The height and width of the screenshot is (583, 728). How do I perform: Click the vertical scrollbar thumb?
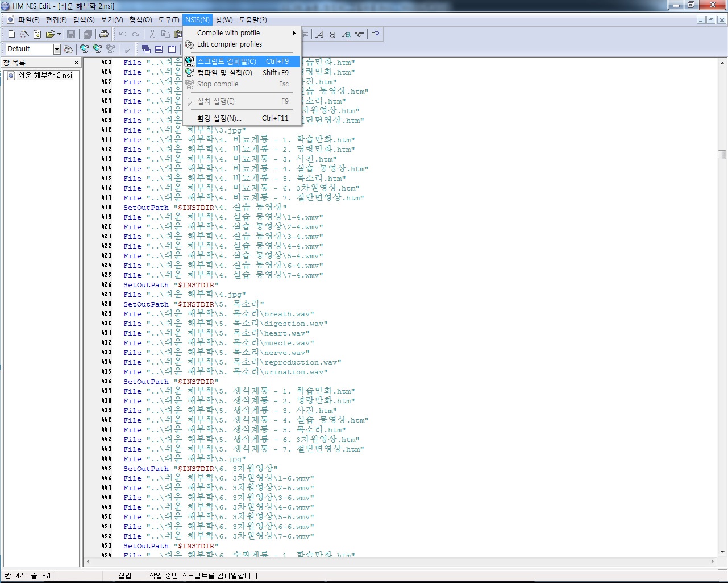722,155
